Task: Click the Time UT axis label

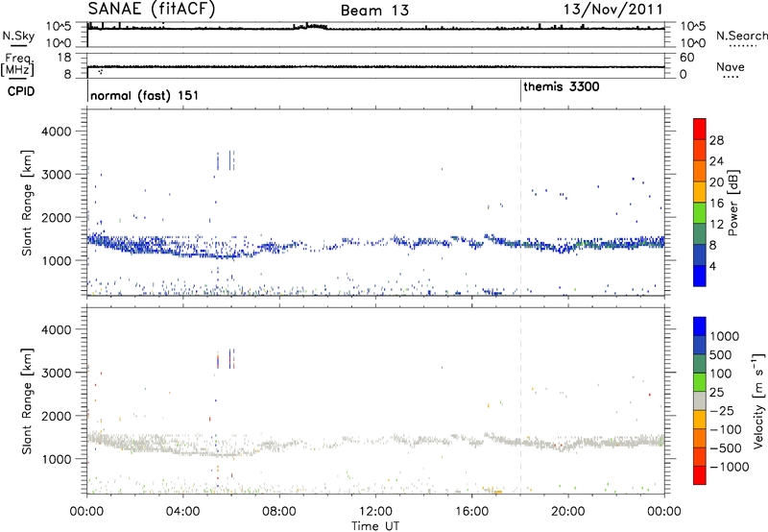Action: 375,526
